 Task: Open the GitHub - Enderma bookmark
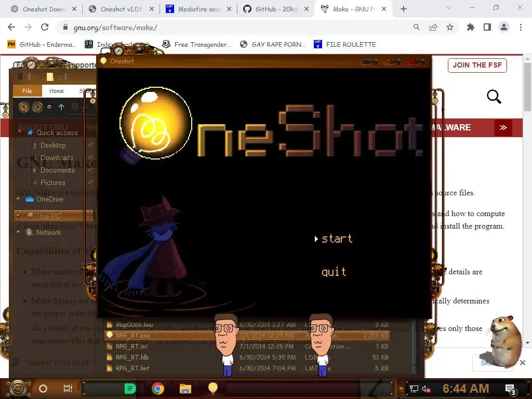(x=42, y=45)
